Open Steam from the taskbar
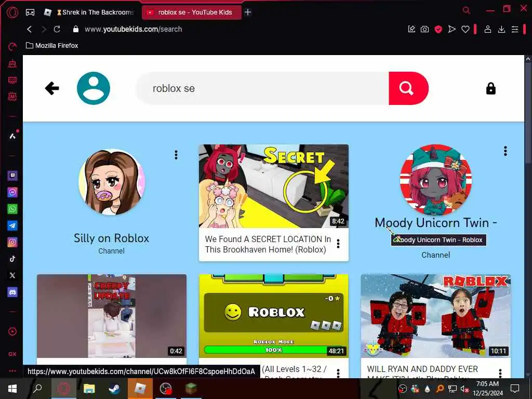532x399 pixels. click(114, 389)
